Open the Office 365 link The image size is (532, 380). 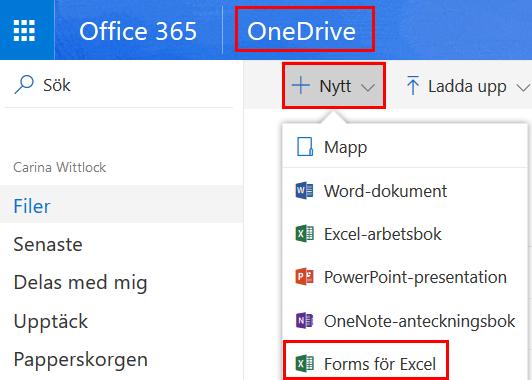[x=138, y=31]
